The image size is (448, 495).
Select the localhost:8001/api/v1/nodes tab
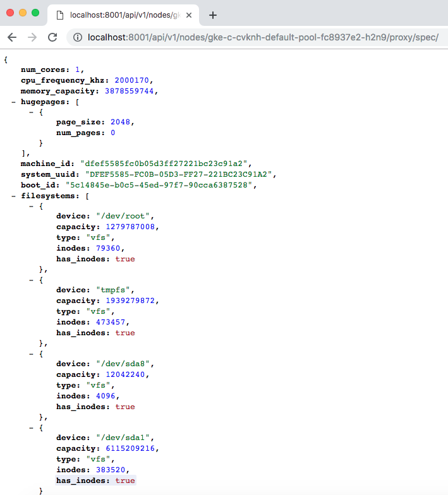coord(123,15)
